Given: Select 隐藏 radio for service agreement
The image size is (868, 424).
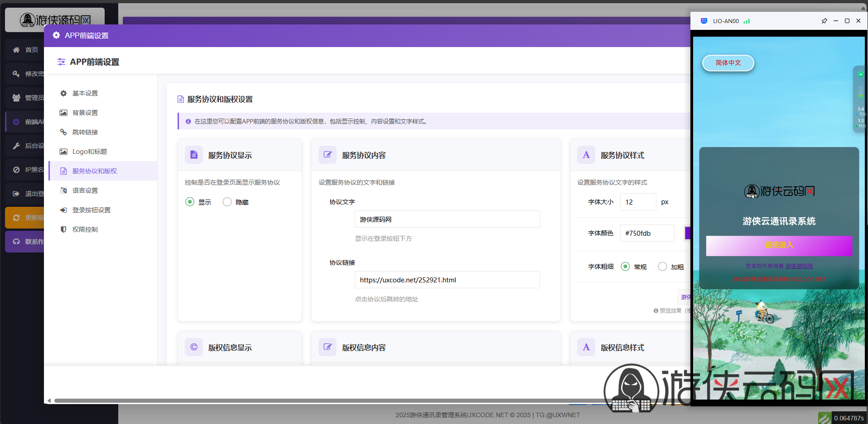Looking at the screenshot, I should pyautogui.click(x=227, y=202).
